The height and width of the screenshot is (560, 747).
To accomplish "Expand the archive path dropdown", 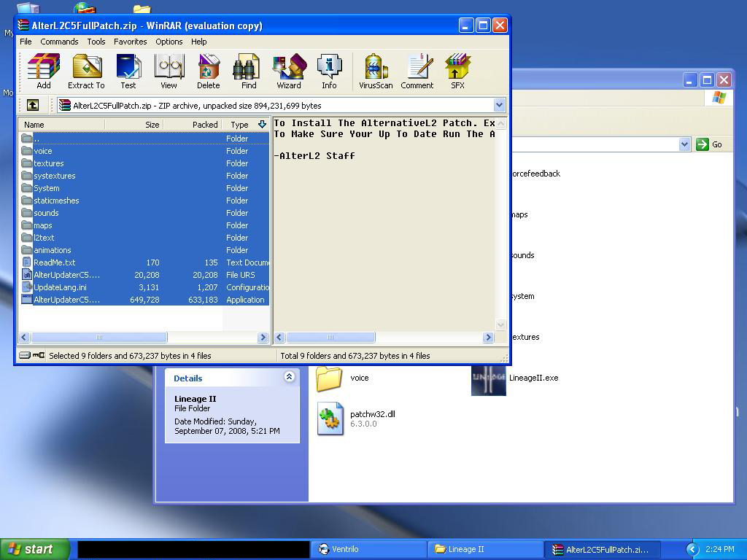I will pos(499,105).
